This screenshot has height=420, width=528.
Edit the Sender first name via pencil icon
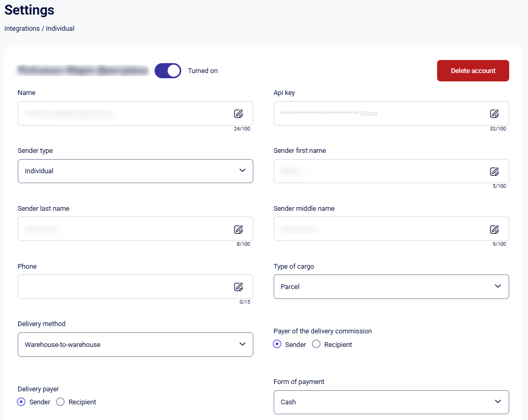494,171
